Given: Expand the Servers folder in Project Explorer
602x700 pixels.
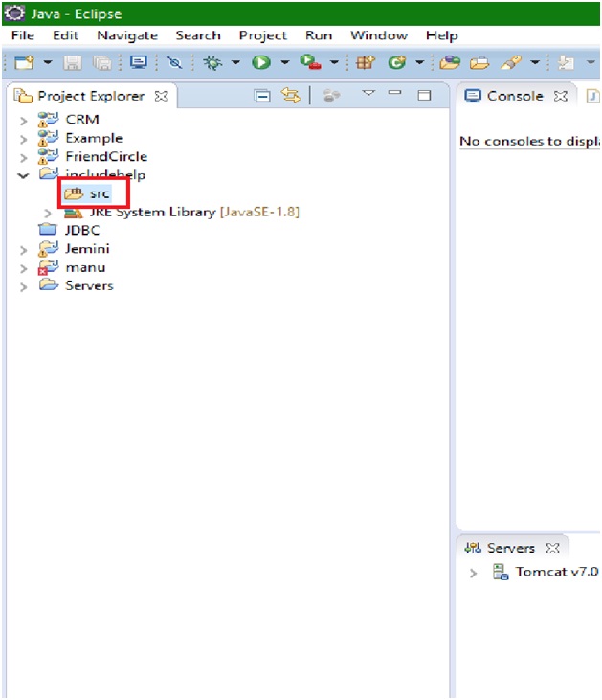Looking at the screenshot, I should tap(24, 287).
